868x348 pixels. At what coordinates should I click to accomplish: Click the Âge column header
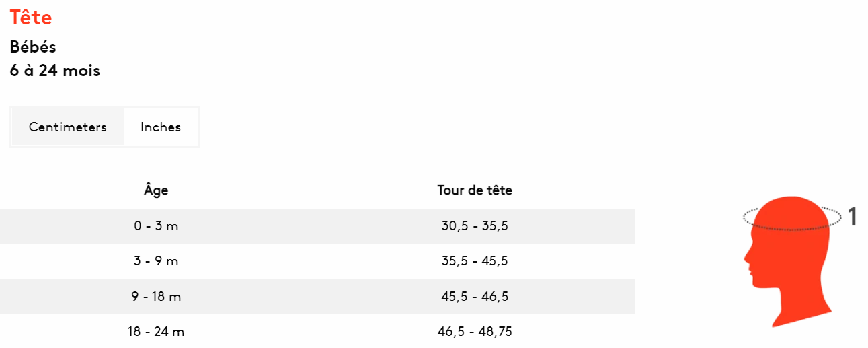(x=156, y=190)
